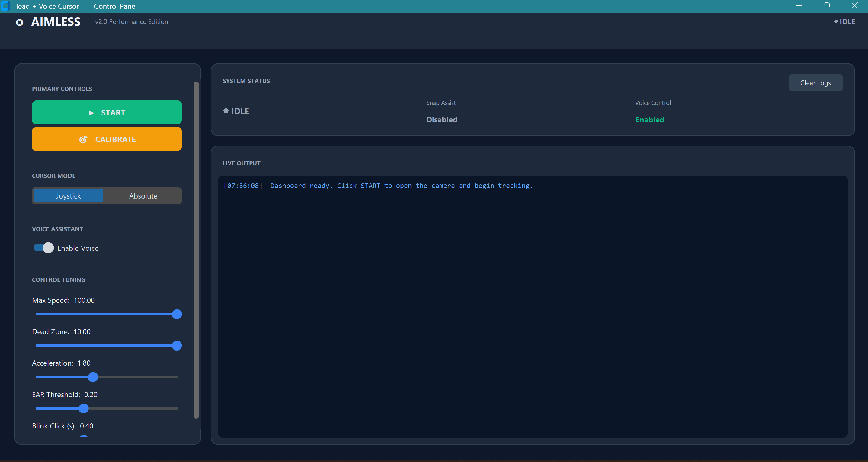Click the play triangle on START
Viewport: 868px width, 462px height.
tap(91, 113)
